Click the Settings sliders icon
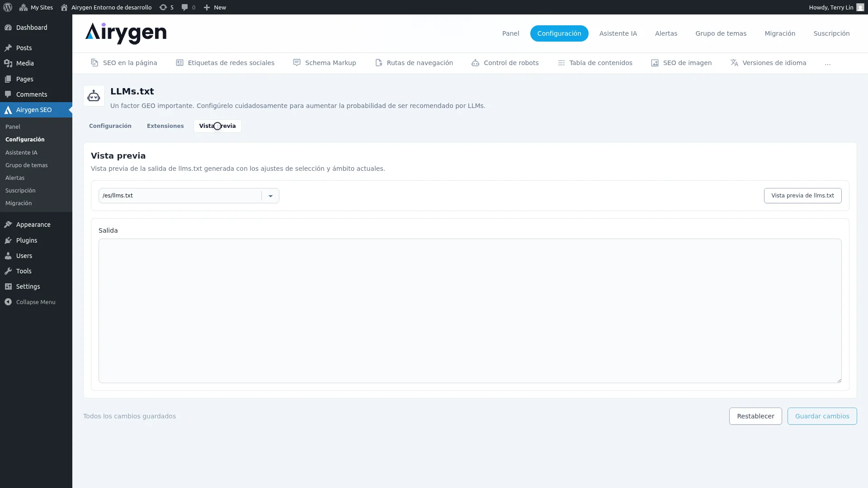Image resolution: width=868 pixels, height=488 pixels. tap(8, 286)
